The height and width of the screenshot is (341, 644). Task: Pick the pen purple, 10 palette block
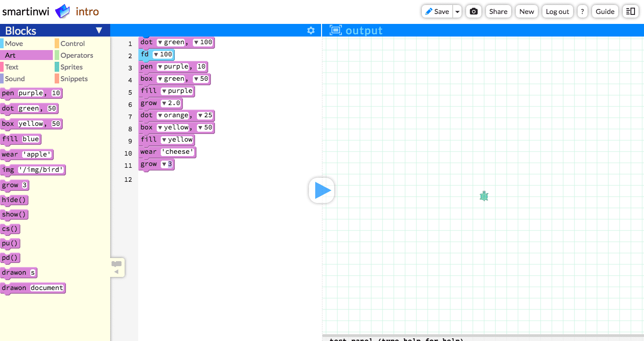[31, 93]
